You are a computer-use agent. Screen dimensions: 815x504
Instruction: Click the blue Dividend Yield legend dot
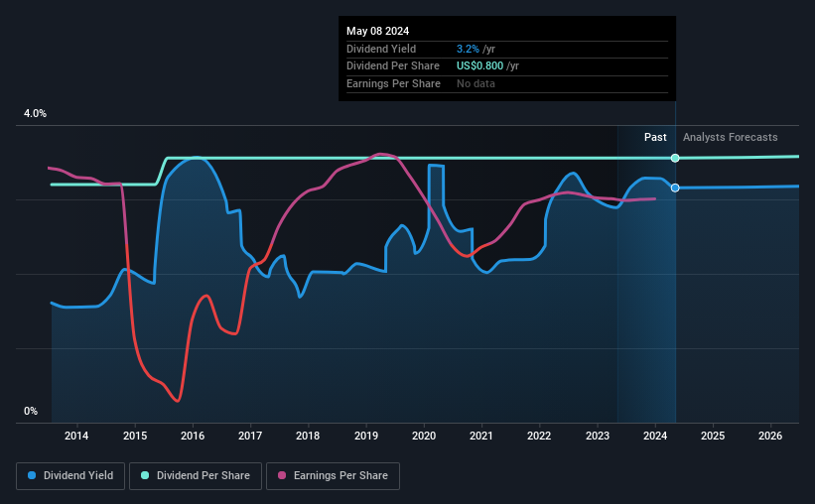tap(32, 475)
